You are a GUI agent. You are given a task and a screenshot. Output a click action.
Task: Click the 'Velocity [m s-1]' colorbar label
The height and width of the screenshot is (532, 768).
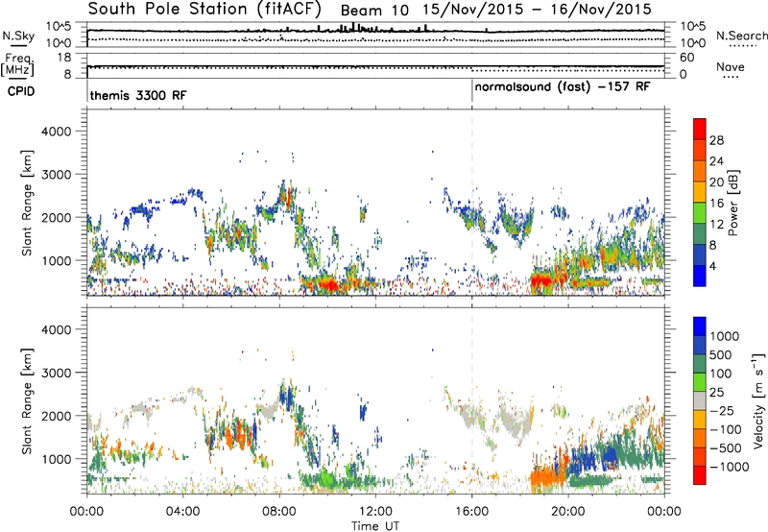point(758,400)
